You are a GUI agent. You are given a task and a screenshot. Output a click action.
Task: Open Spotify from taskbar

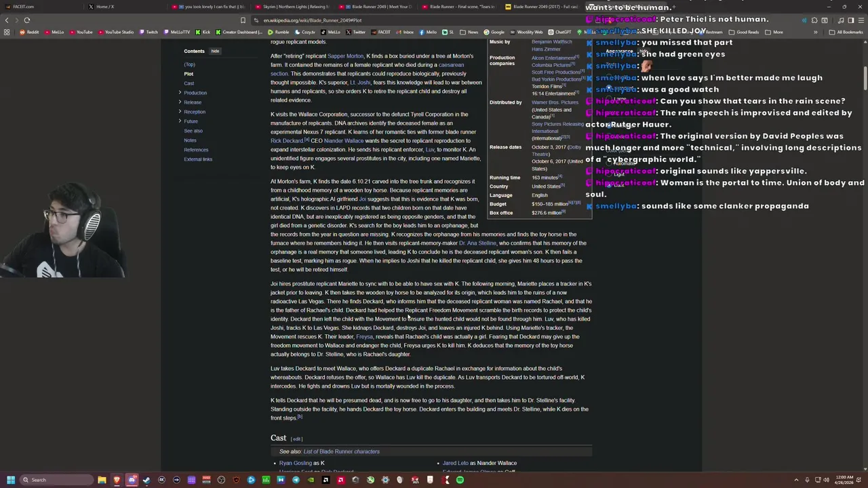tap(460, 480)
